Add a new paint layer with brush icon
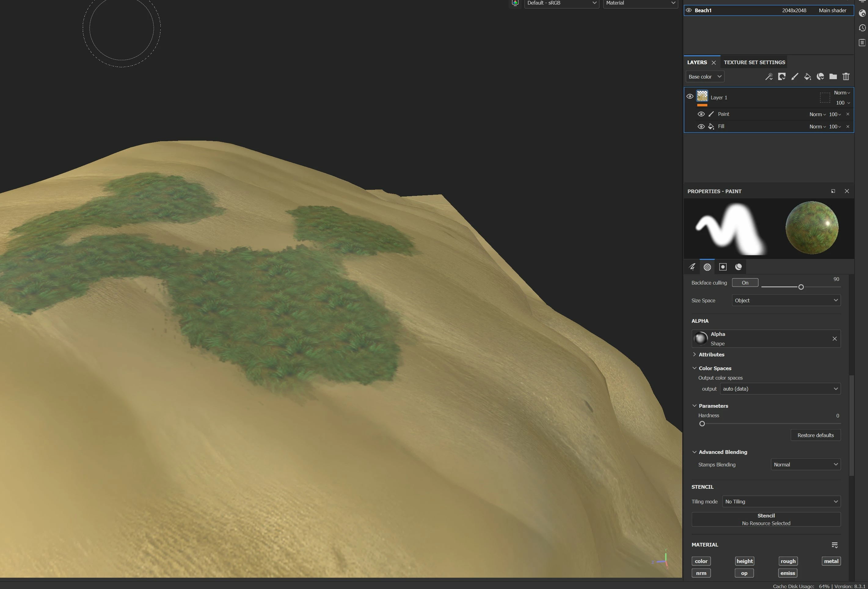 [795, 77]
